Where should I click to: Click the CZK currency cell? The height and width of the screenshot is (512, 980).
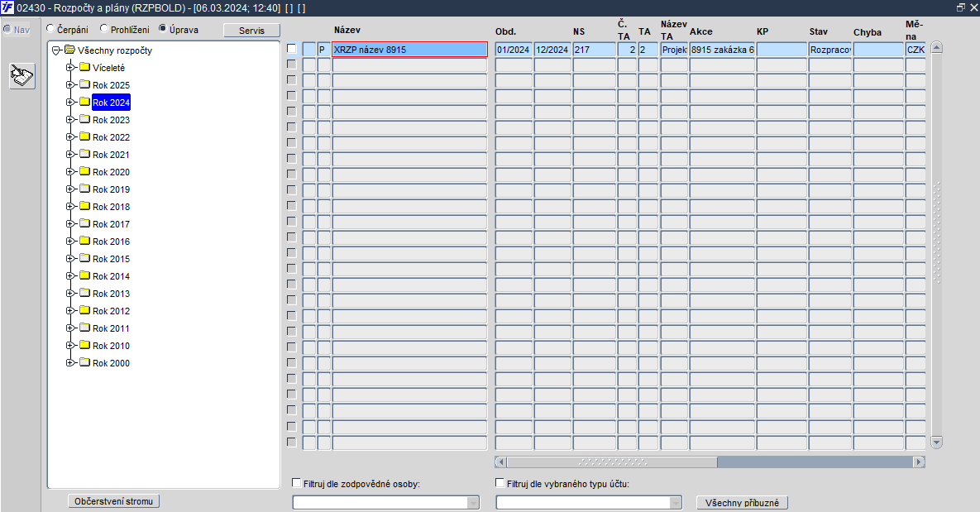point(915,50)
